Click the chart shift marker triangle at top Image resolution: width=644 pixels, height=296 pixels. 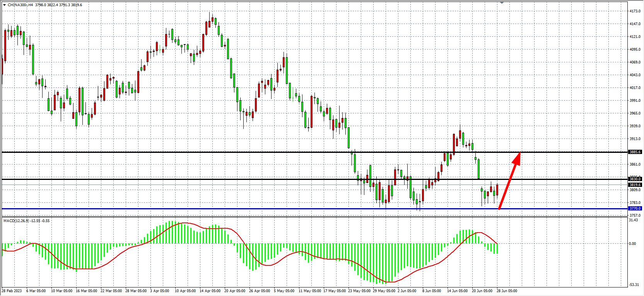point(502,3)
